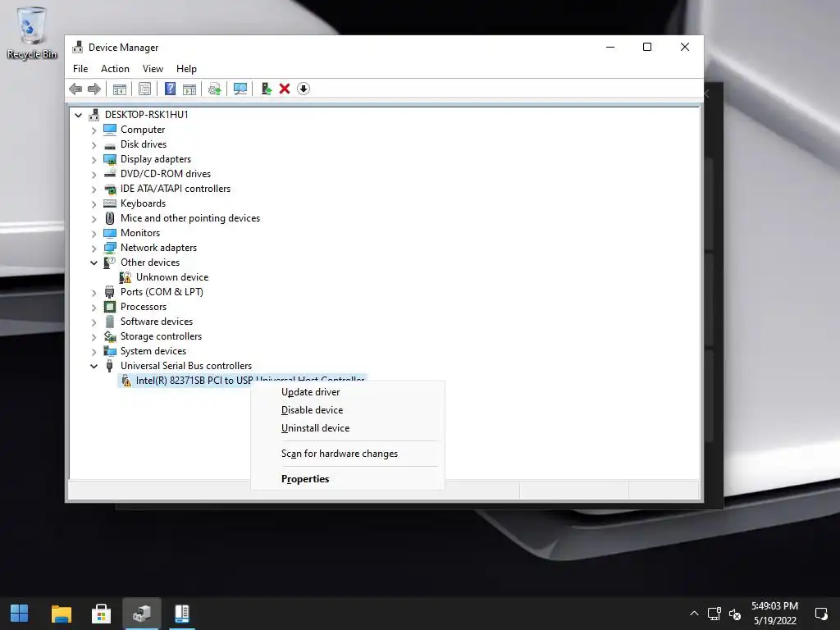Select the Software devices tree item text
840x630 pixels.
point(157,322)
